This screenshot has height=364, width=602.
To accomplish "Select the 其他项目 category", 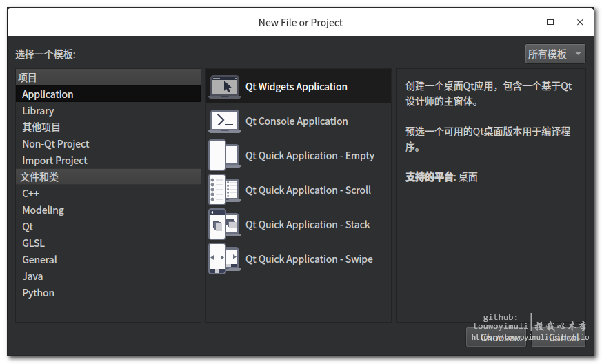I will [108, 127].
